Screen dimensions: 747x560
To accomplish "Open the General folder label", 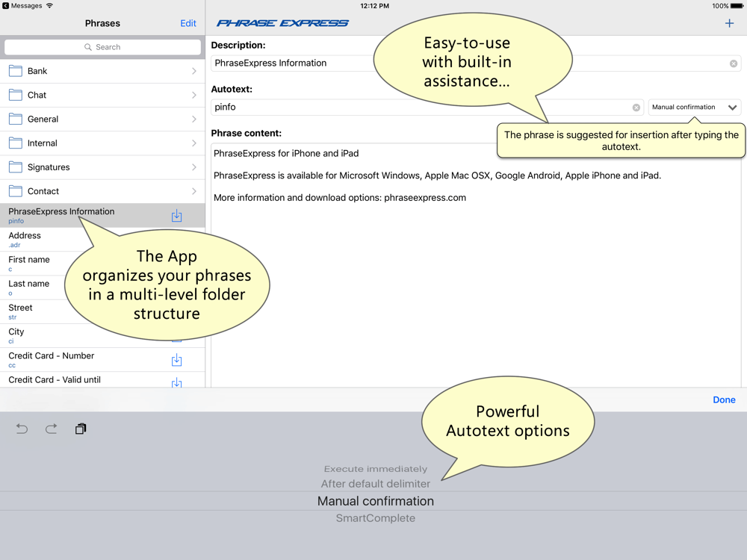I will 43,119.
